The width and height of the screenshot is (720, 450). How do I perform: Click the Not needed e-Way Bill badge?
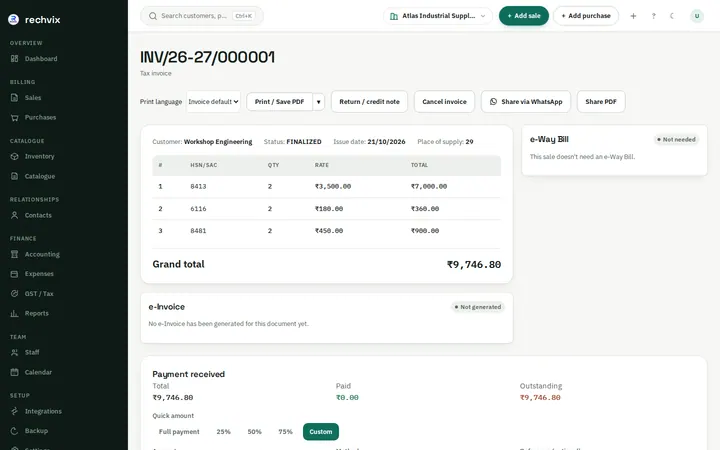[x=676, y=140]
